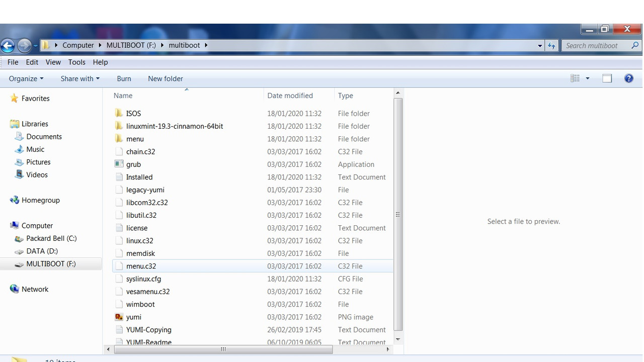
Task: Open the Pictures library
Action: coord(38,162)
